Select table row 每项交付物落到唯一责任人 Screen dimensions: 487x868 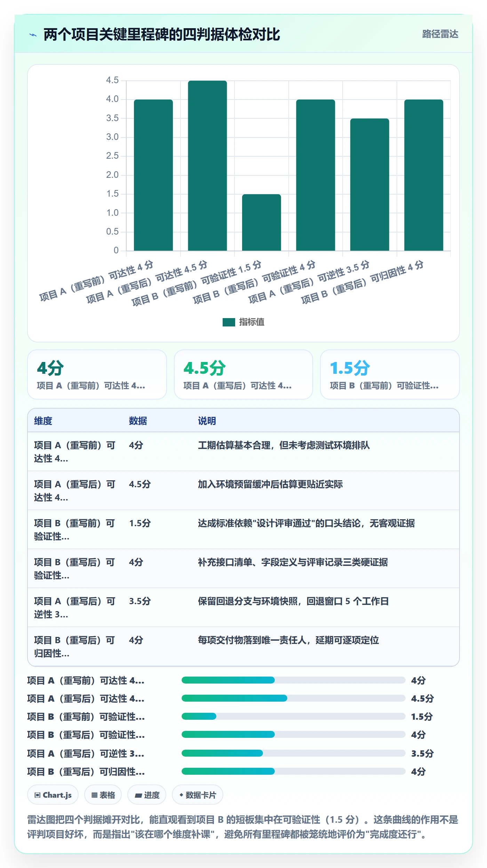[x=243, y=647]
